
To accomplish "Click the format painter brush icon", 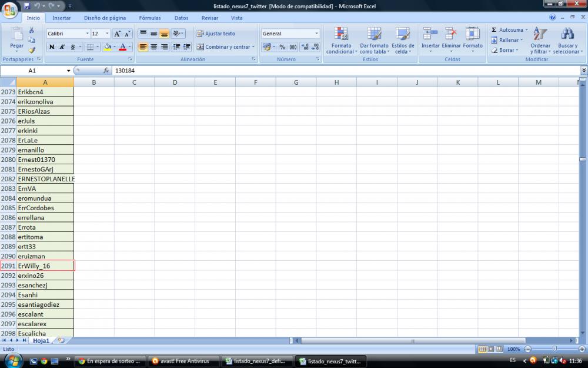I will pyautogui.click(x=32, y=50).
